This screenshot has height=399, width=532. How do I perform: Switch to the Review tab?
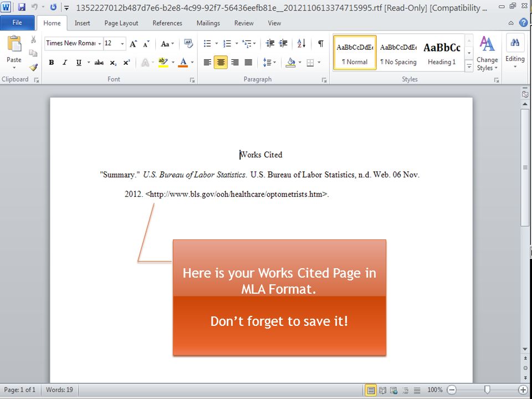pyautogui.click(x=244, y=23)
